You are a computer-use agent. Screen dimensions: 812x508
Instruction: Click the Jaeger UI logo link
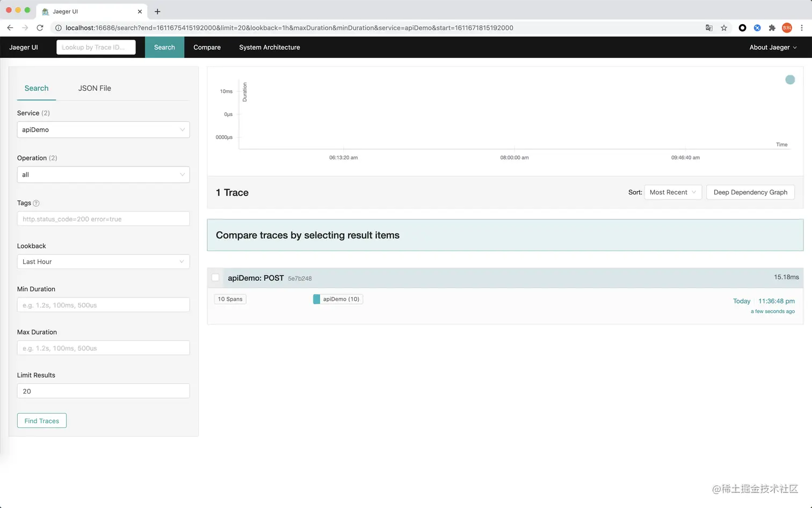coord(24,47)
